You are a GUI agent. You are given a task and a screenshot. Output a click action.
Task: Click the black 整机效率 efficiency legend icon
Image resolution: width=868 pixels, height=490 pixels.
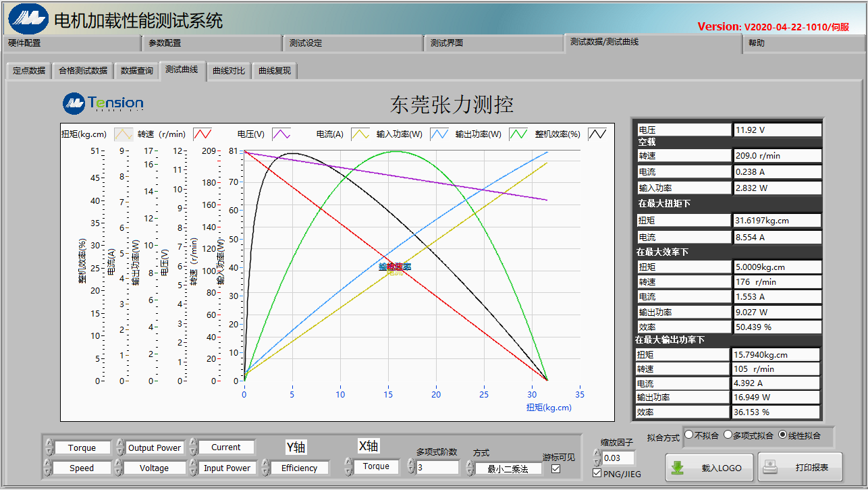(597, 134)
